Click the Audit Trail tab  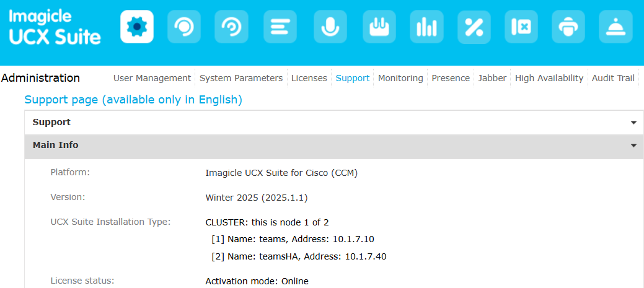click(613, 78)
